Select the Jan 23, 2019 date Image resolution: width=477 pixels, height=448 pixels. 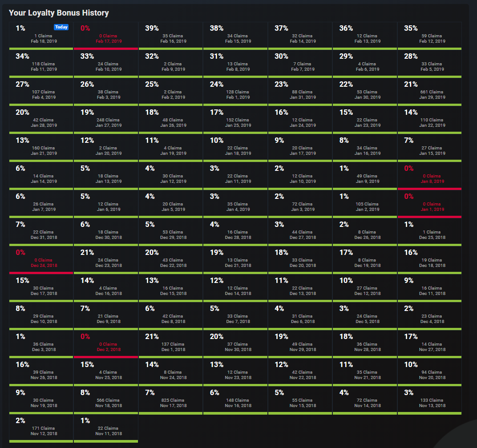point(368,125)
